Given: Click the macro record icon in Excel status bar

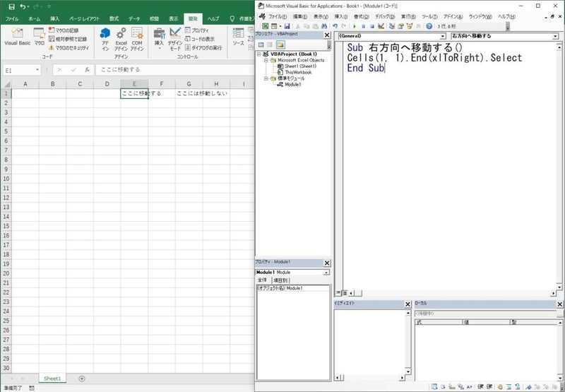Looking at the screenshot, I should click(32, 388).
